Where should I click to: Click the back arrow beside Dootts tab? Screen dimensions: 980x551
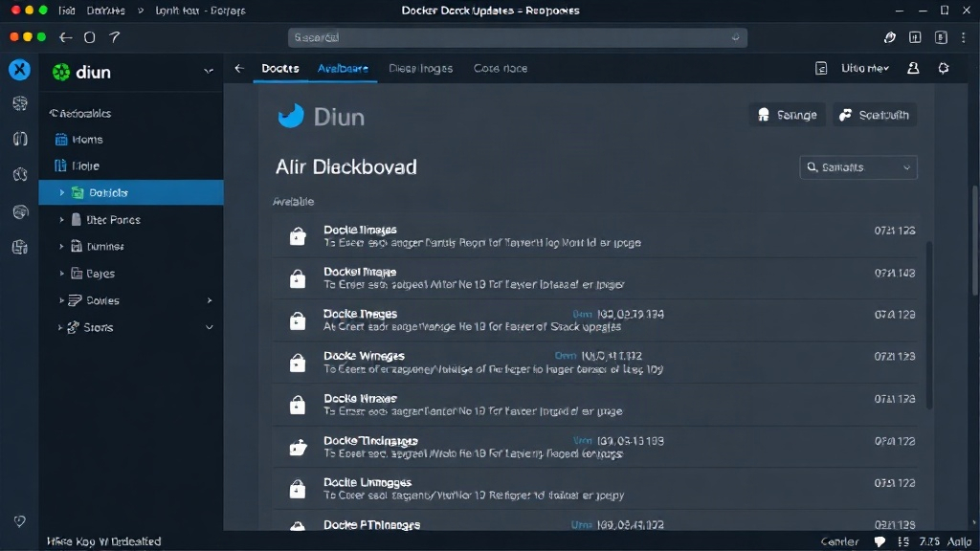tap(239, 68)
